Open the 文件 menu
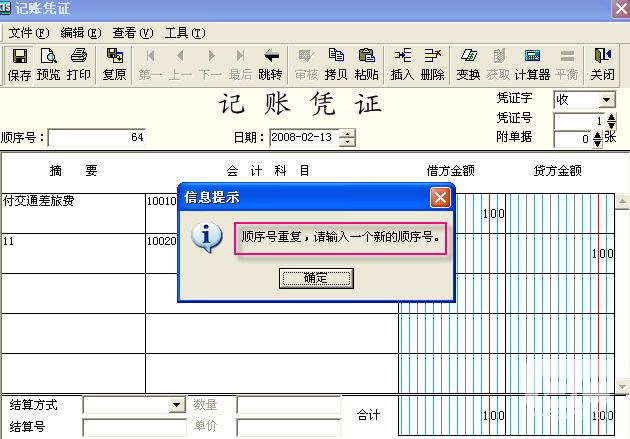This screenshot has height=439, width=630. pyautogui.click(x=28, y=32)
